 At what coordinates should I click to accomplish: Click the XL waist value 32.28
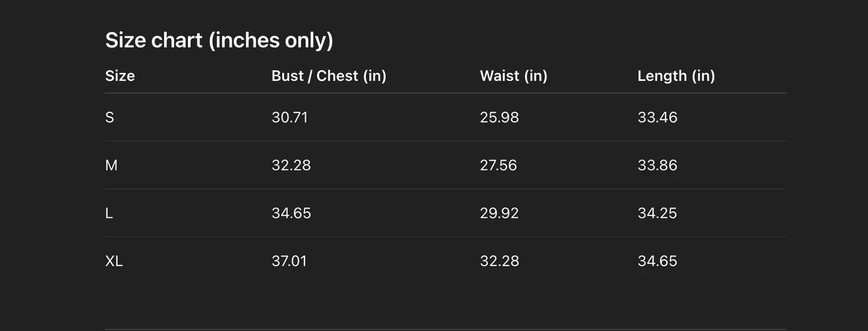click(499, 261)
